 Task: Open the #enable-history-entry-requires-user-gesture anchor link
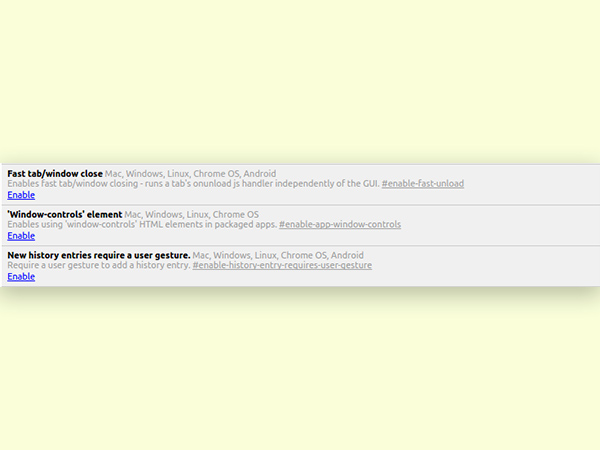point(282,265)
